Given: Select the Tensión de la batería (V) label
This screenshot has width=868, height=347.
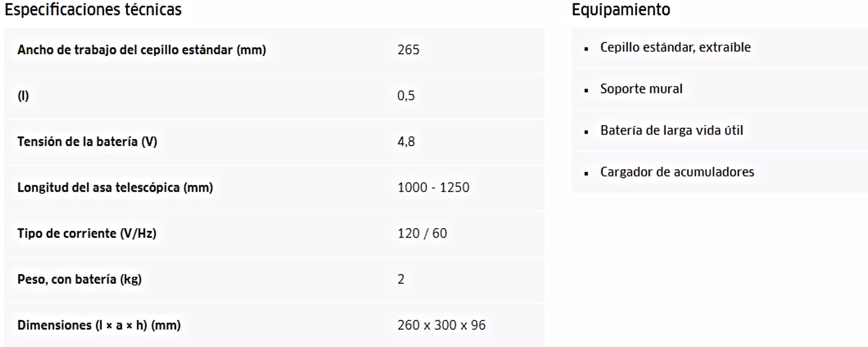Looking at the screenshot, I should tap(87, 142).
